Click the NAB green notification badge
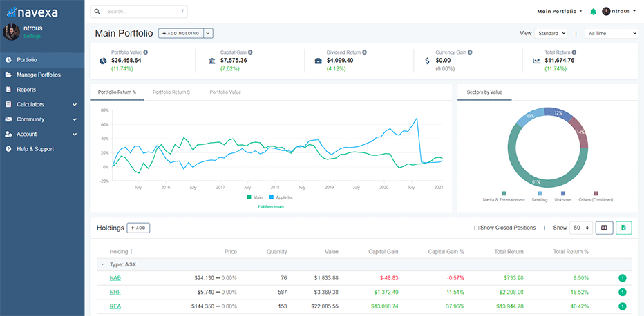Viewport: 644px width, 316px height. point(622,278)
